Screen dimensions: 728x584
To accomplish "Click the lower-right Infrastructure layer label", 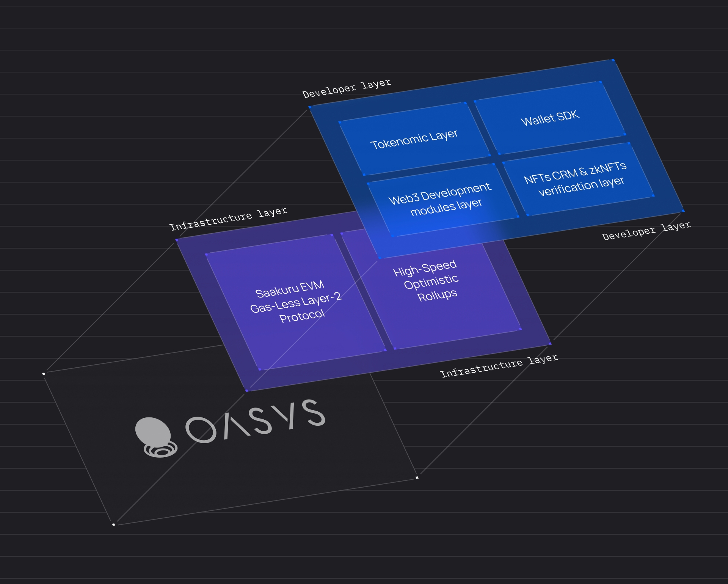I will pos(498,366).
